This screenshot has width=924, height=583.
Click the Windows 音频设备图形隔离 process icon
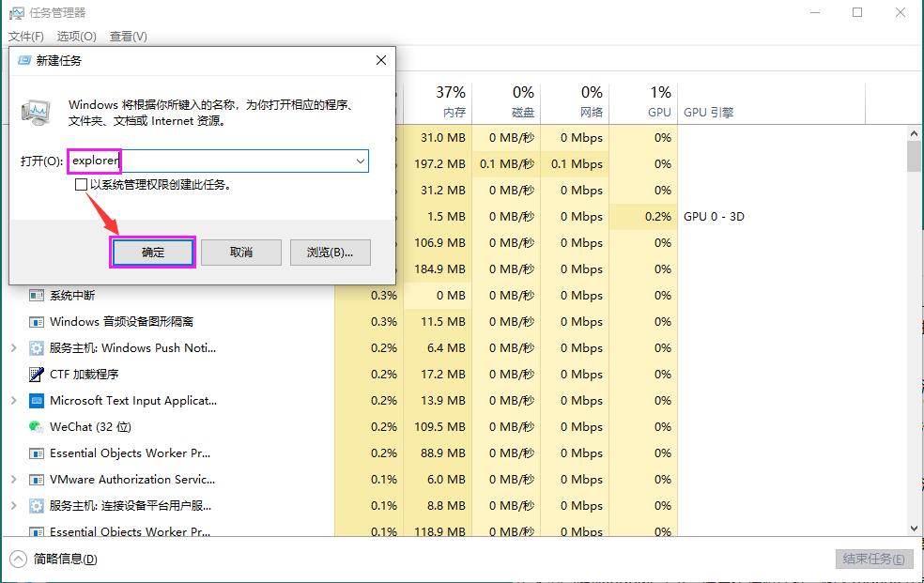37,322
